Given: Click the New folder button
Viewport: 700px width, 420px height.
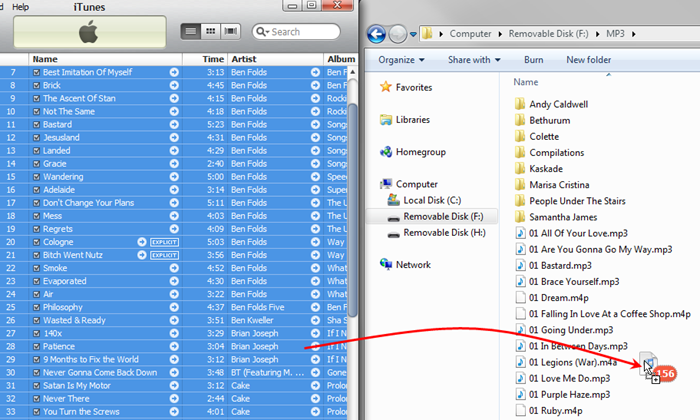Looking at the screenshot, I should pos(588,60).
